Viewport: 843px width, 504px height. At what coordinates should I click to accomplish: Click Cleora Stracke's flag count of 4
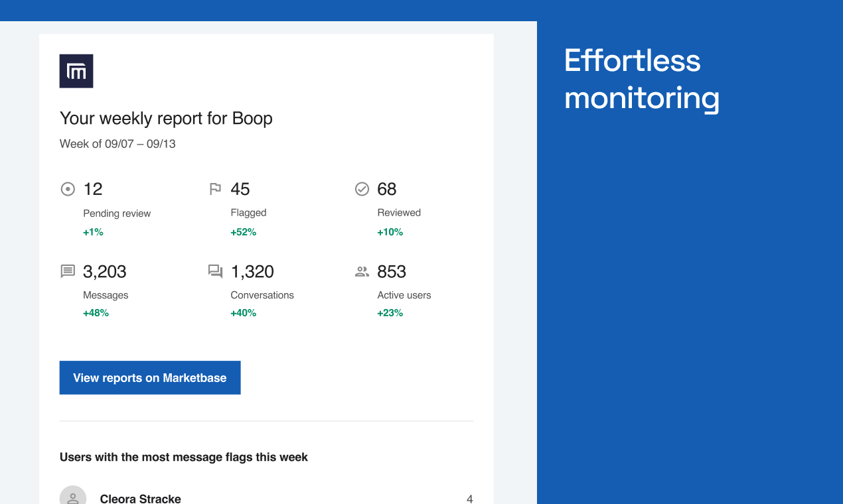point(470,499)
